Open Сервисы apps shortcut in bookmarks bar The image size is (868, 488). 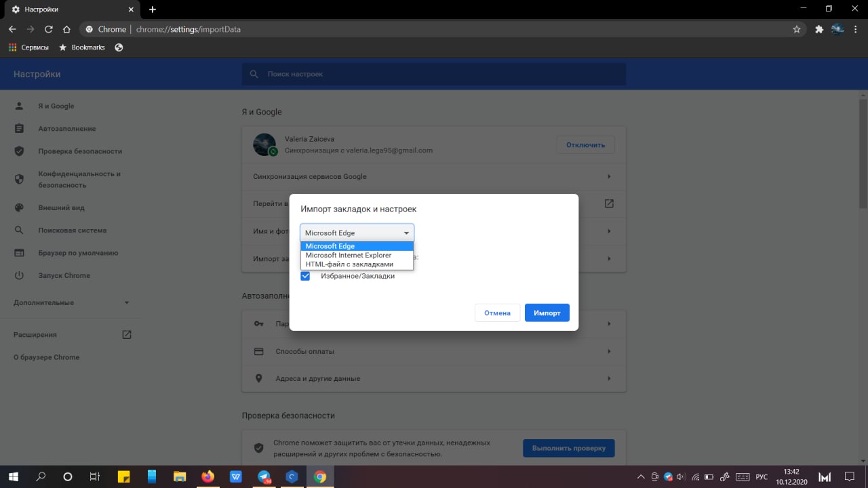point(28,47)
